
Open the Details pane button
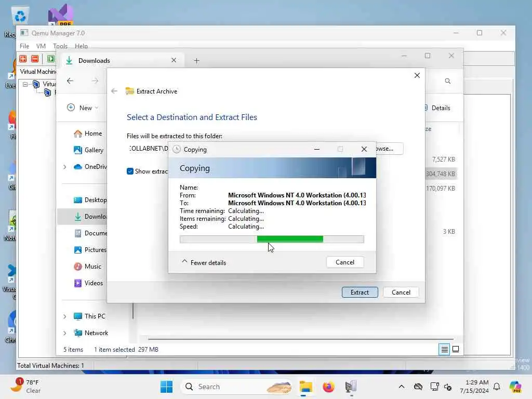pos(437,108)
